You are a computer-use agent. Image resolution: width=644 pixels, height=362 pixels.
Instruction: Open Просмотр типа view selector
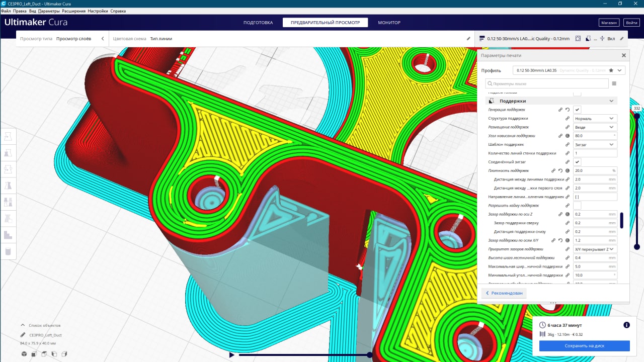62,38
